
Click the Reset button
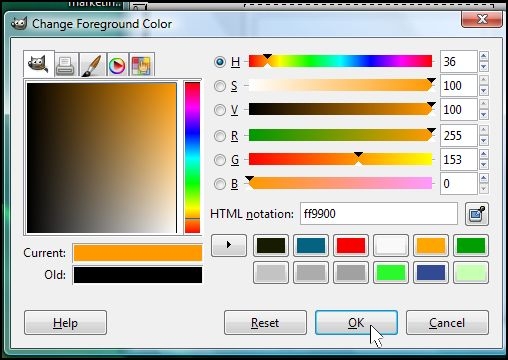tap(265, 323)
